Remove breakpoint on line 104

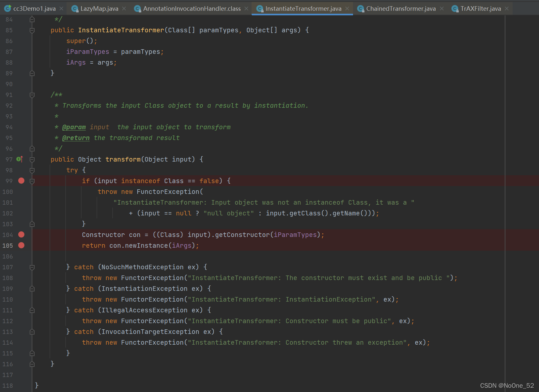(21, 235)
